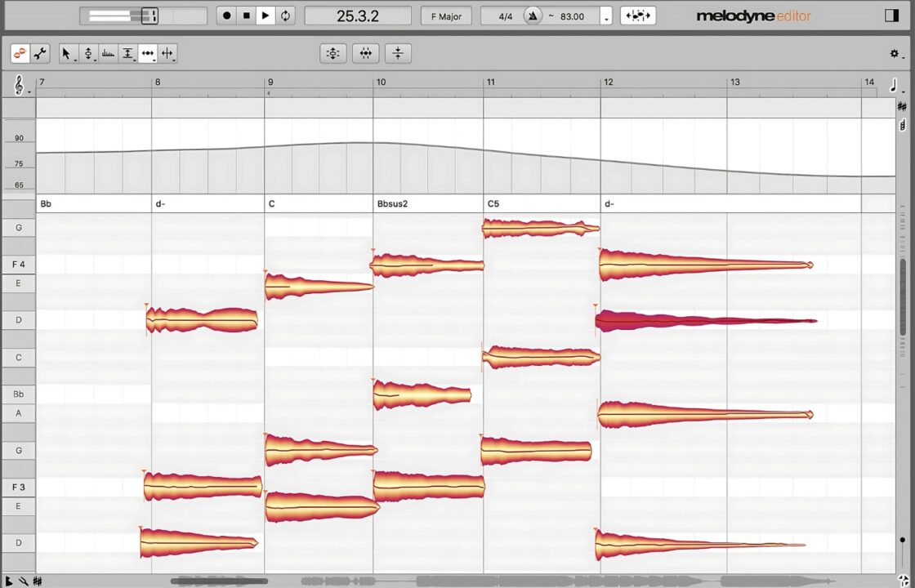Click bar 8 in the ruler
Viewport: 915px width, 588px height.
(x=158, y=82)
